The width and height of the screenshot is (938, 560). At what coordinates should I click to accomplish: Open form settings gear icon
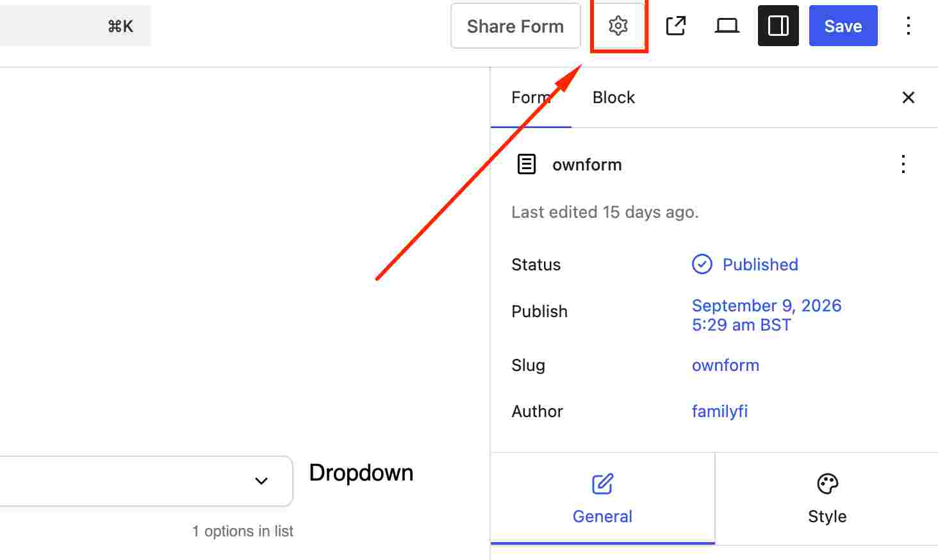[x=618, y=26]
